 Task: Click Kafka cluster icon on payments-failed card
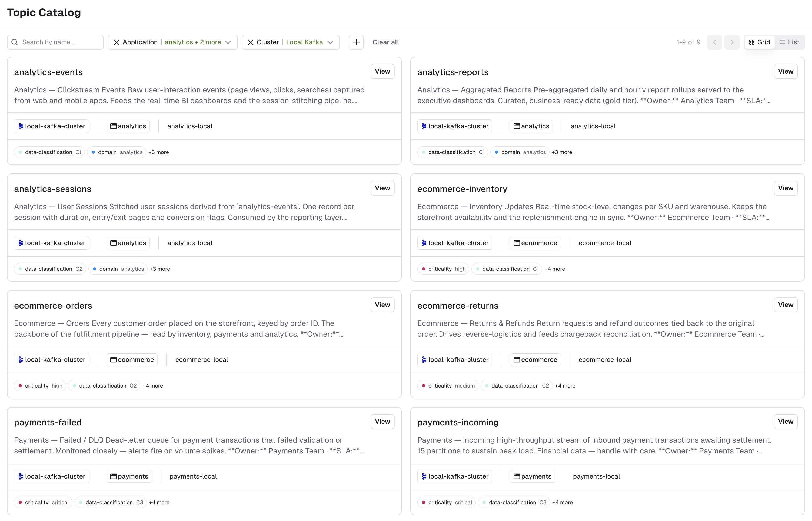pyautogui.click(x=21, y=476)
